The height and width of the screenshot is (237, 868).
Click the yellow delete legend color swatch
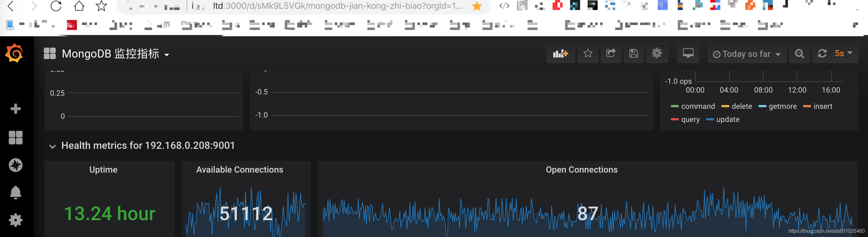coord(725,106)
